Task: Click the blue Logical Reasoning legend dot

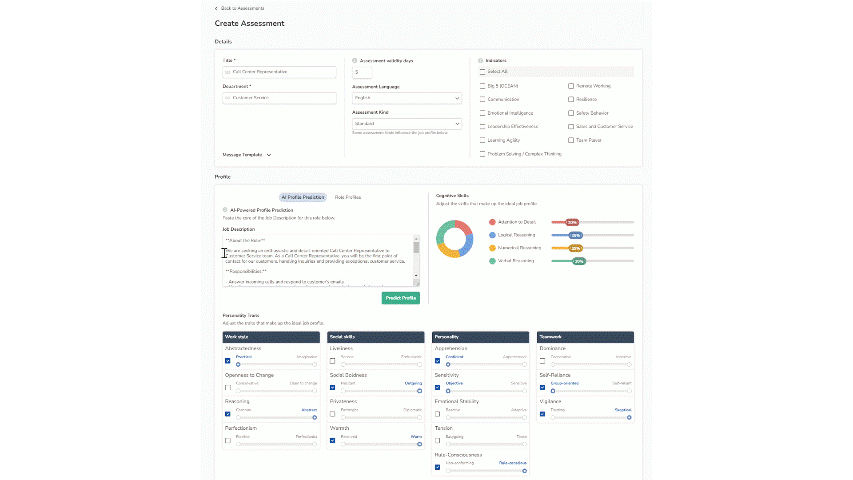Action: tap(492, 235)
